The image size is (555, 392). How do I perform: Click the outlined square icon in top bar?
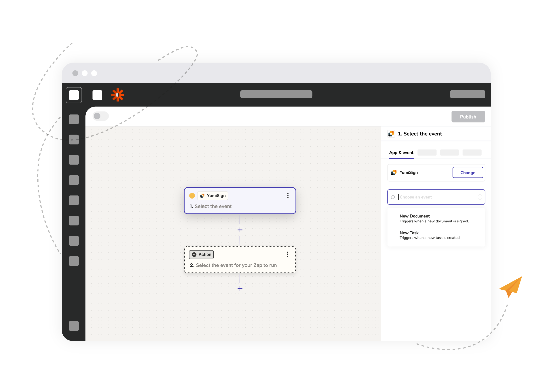(74, 95)
